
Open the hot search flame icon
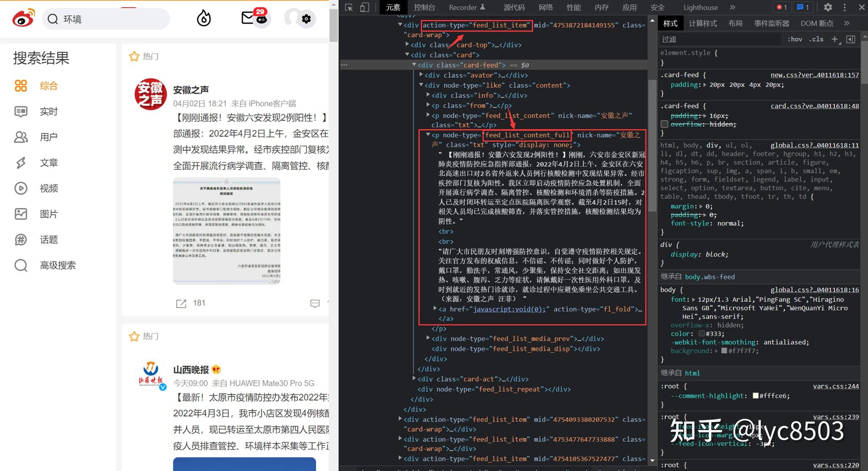point(204,18)
